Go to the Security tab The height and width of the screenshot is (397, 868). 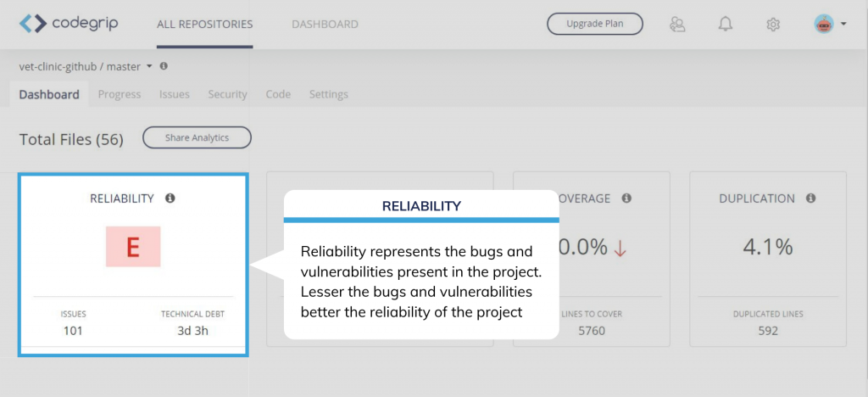pos(227,94)
